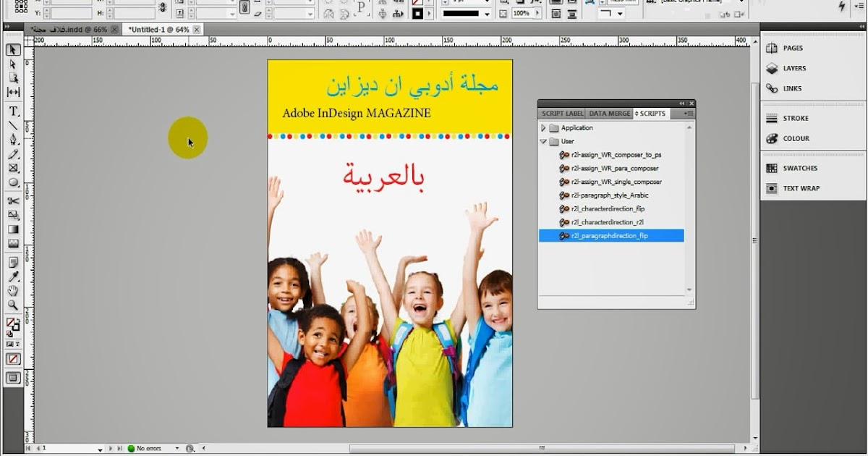Viewport: 868px width, 456px height.
Task: Select script r2l_characterdirection_flip
Action: click(x=608, y=208)
